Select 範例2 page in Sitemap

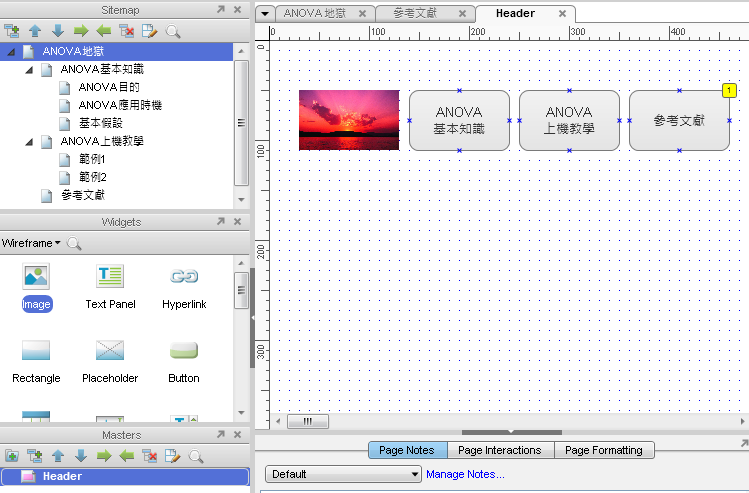click(93, 177)
